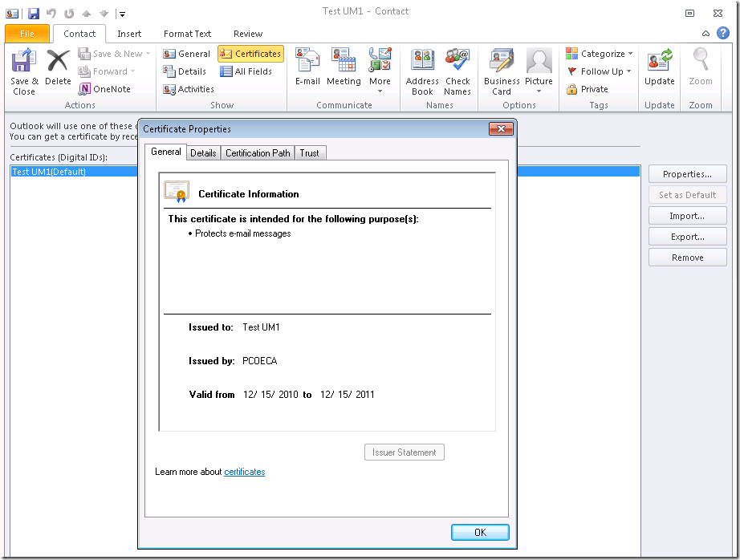
Task: Switch to the Insert ribbon tab
Action: point(129,34)
